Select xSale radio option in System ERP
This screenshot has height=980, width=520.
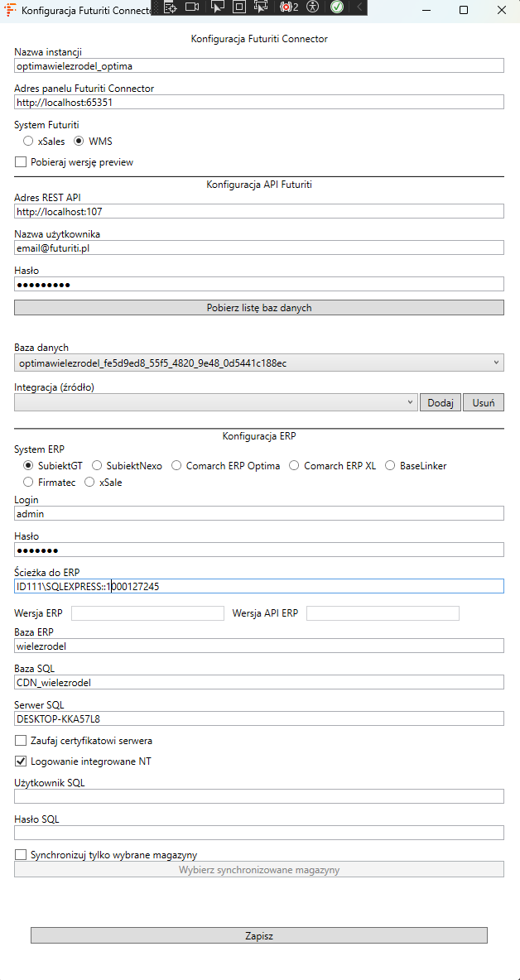point(104,483)
